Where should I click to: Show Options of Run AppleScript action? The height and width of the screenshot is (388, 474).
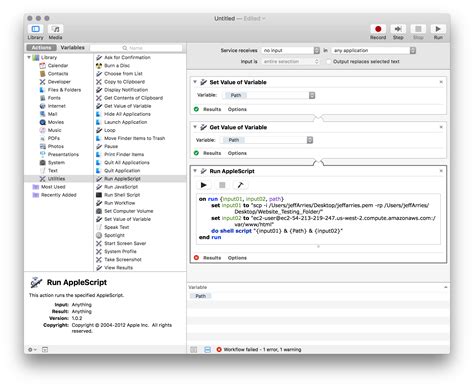(237, 258)
